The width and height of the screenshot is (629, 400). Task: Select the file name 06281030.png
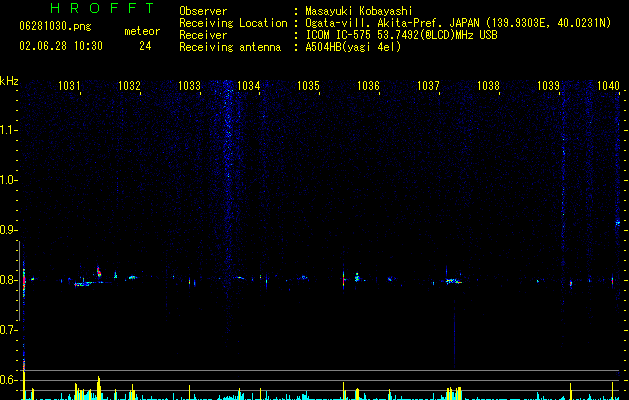tap(55, 26)
